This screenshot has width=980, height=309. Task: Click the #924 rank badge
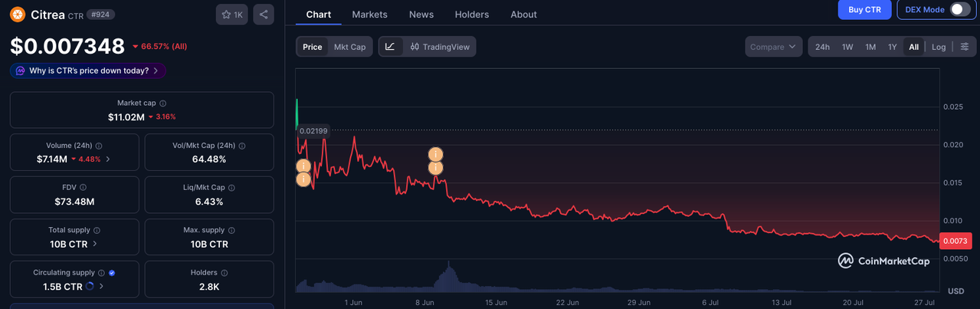pyautogui.click(x=101, y=15)
